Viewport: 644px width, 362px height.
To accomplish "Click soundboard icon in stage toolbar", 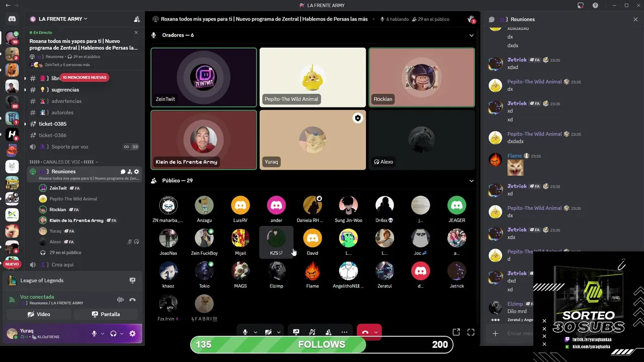I will pos(312,332).
